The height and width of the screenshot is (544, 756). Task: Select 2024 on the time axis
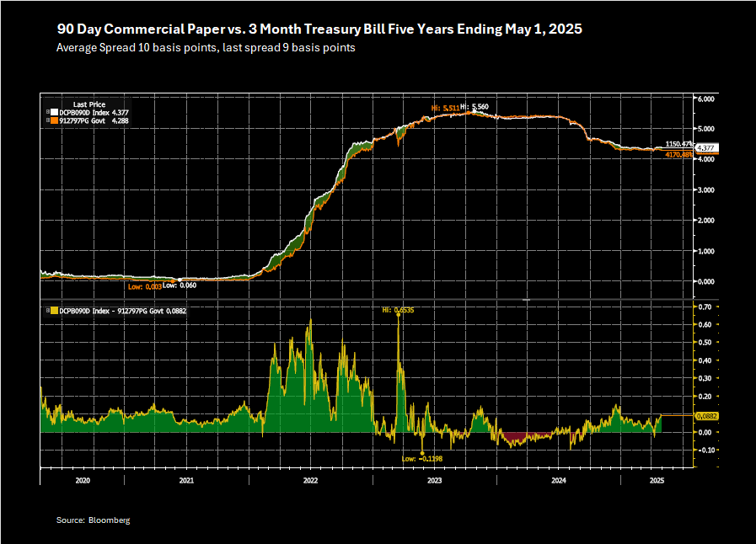coord(559,481)
